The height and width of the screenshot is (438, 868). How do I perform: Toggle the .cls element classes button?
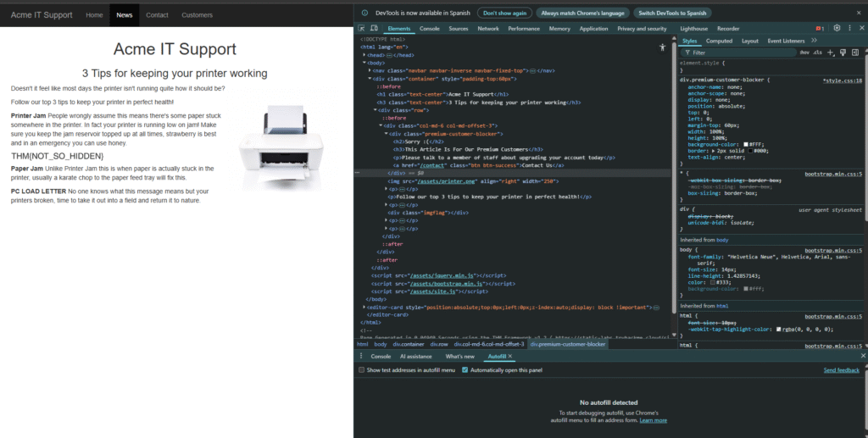tap(817, 53)
